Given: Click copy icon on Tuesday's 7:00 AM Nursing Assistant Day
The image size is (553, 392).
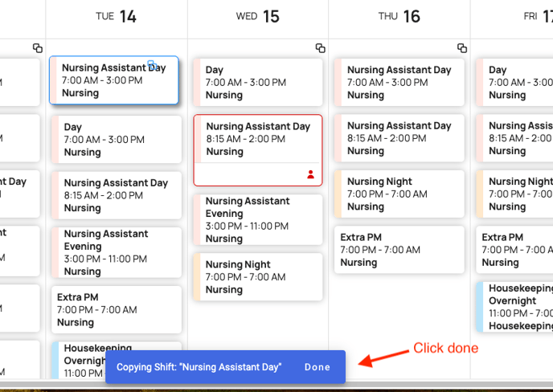Looking at the screenshot, I should [152, 65].
